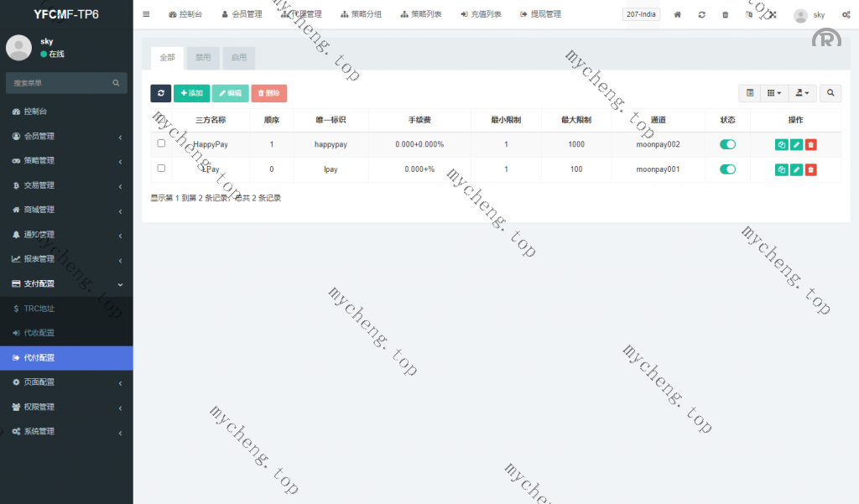Toggle the HappyPay status switch

(727, 144)
